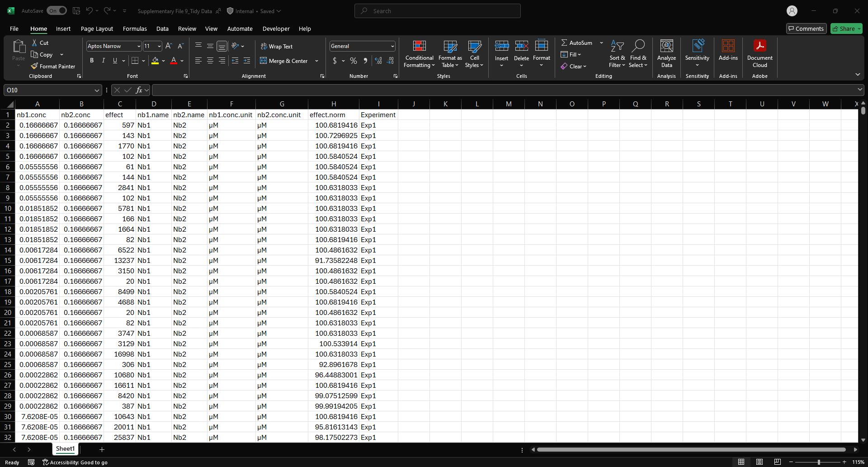Click the Insert Function fx icon

pyautogui.click(x=139, y=90)
